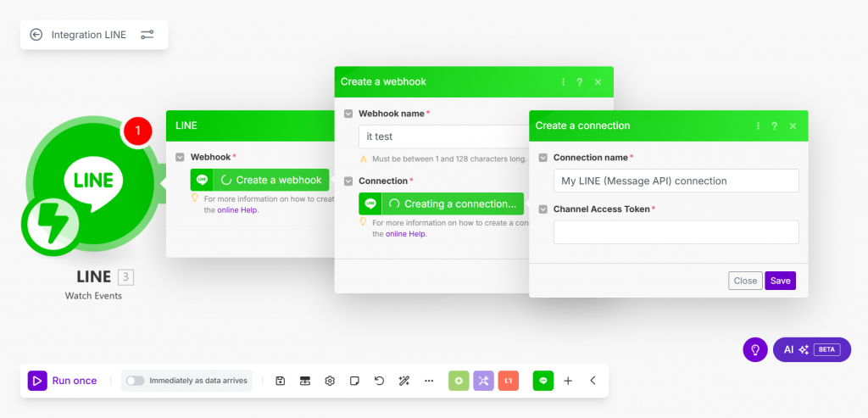The height and width of the screenshot is (418, 868).
Task: Open the purple lightbulb explain button
Action: pos(755,350)
